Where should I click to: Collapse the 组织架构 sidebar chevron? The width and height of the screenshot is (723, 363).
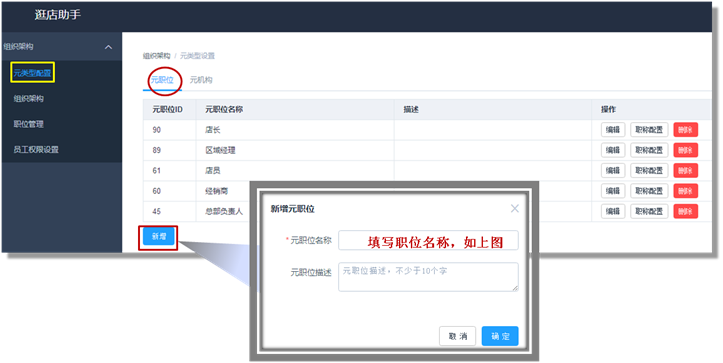108,47
